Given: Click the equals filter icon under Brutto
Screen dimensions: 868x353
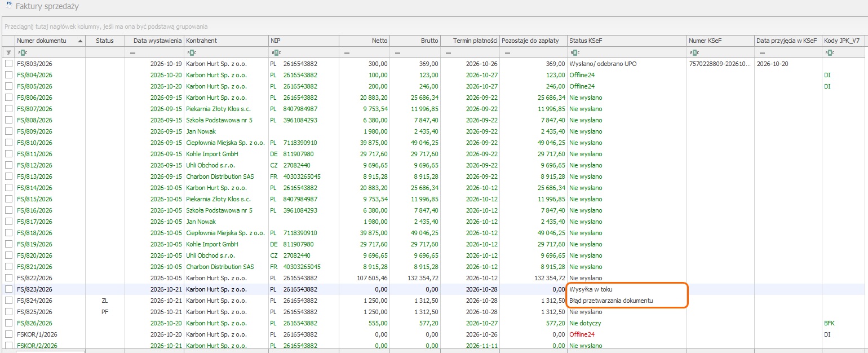Looking at the screenshot, I should pos(397,52).
